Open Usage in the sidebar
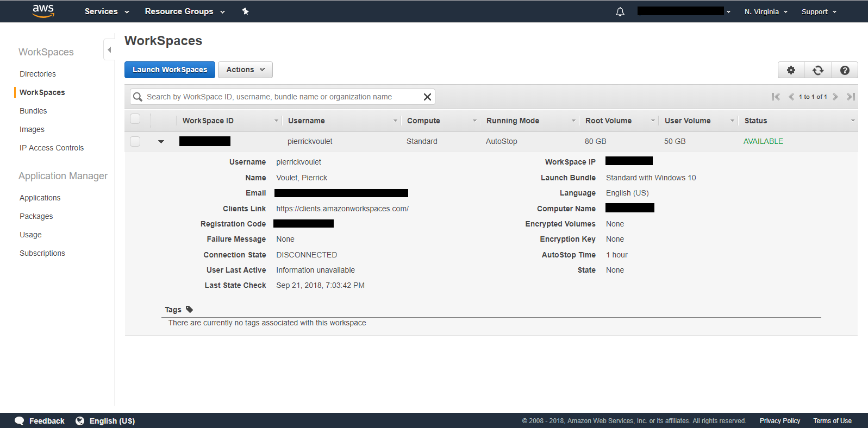The image size is (868, 428). coord(30,235)
